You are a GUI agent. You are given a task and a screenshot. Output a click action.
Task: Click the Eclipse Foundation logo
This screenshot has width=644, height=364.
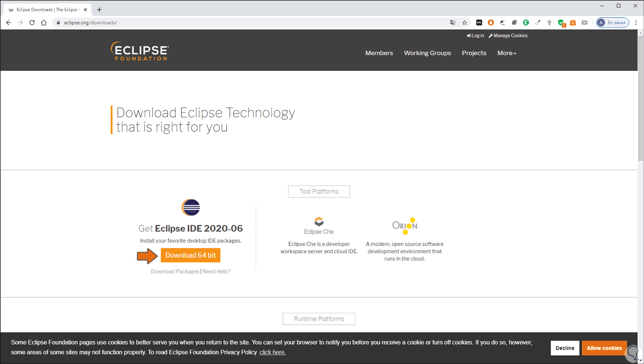click(140, 51)
